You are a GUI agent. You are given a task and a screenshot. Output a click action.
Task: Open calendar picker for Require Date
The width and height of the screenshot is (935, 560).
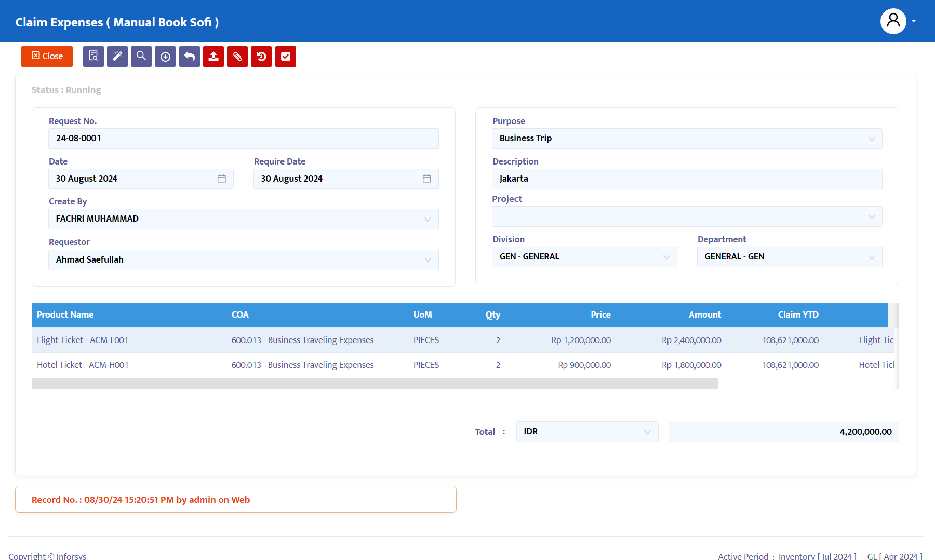[427, 179]
